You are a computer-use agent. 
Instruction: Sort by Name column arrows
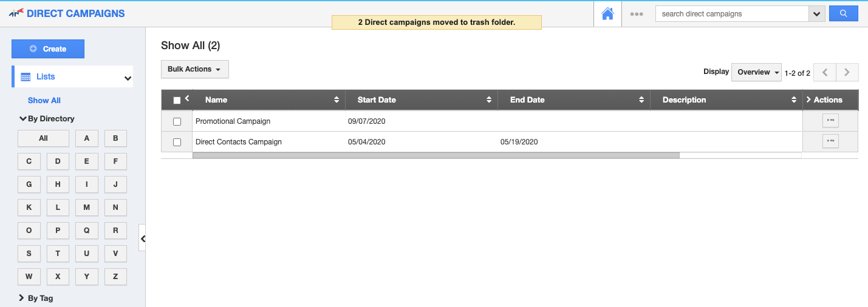pos(337,100)
